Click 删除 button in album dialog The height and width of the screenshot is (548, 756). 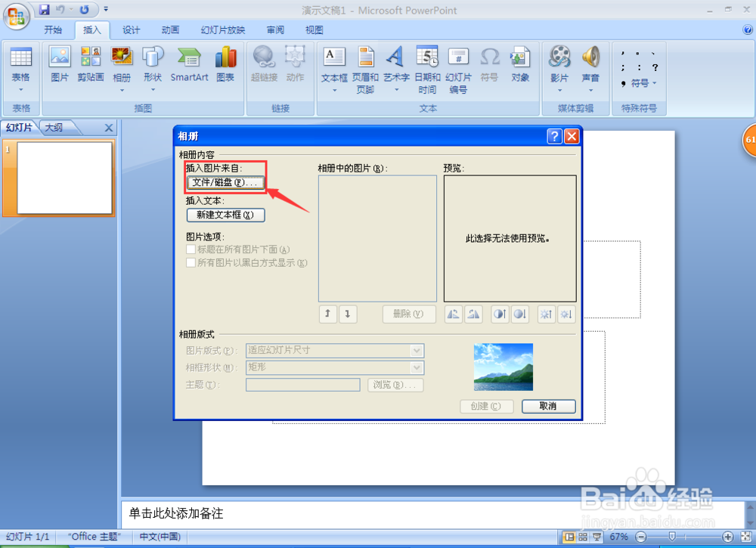(409, 314)
